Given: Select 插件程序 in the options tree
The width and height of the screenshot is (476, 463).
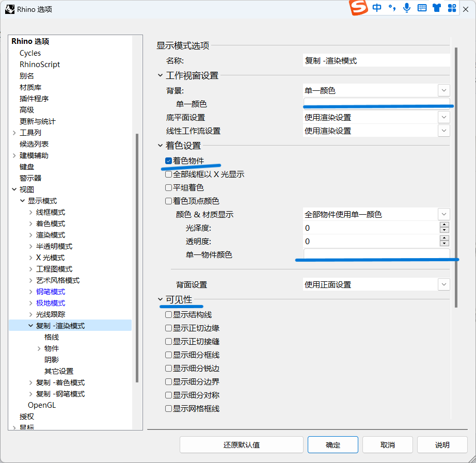Looking at the screenshot, I should [x=34, y=99].
